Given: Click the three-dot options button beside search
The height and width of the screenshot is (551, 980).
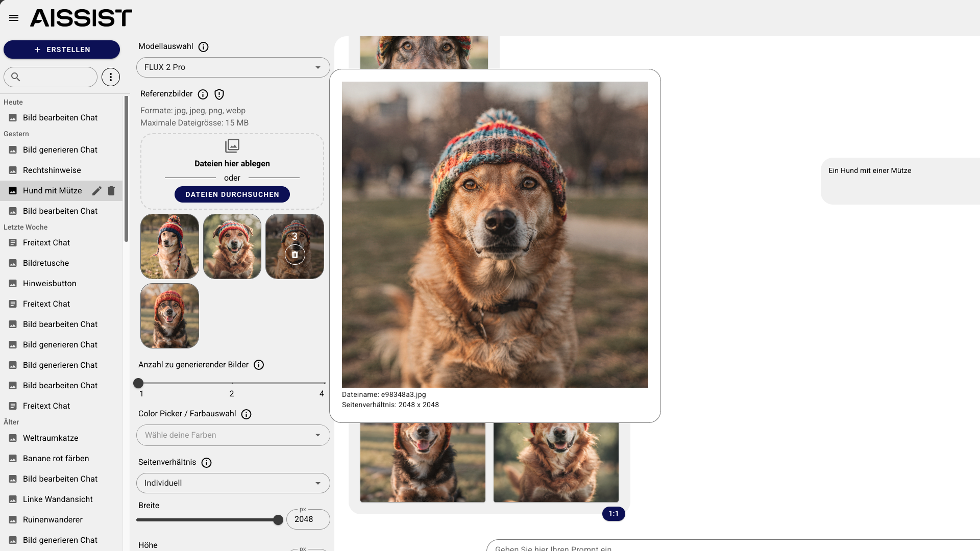Looking at the screenshot, I should tap(111, 77).
